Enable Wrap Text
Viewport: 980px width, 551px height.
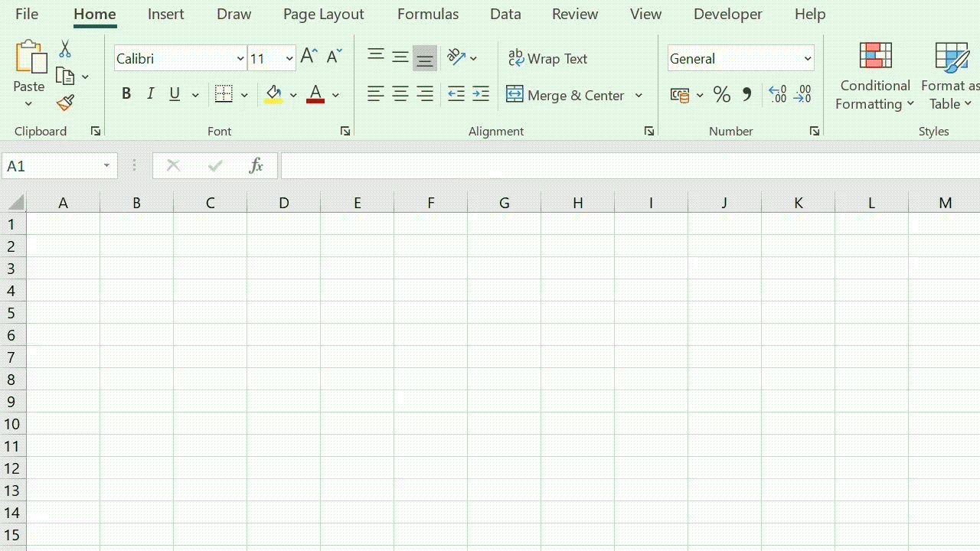(548, 58)
